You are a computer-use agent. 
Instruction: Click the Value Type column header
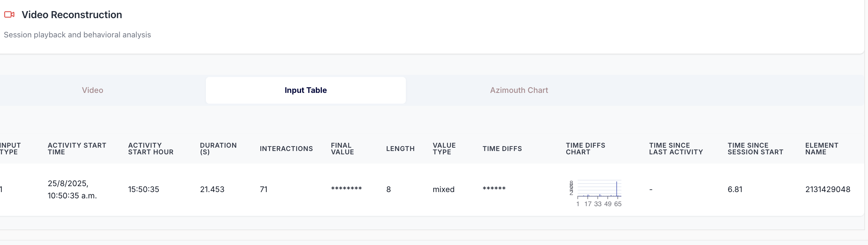pos(444,149)
